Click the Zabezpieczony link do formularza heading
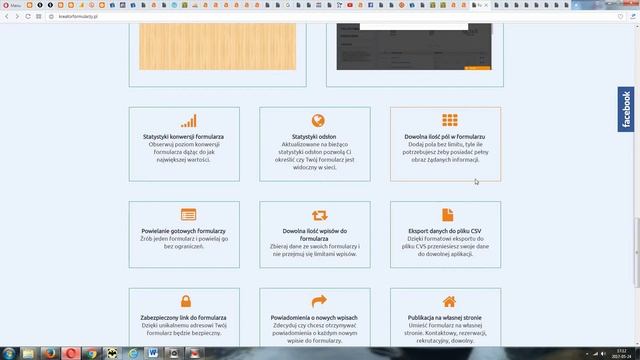Screen dimensions: 640x360 pyautogui.click(x=183, y=318)
